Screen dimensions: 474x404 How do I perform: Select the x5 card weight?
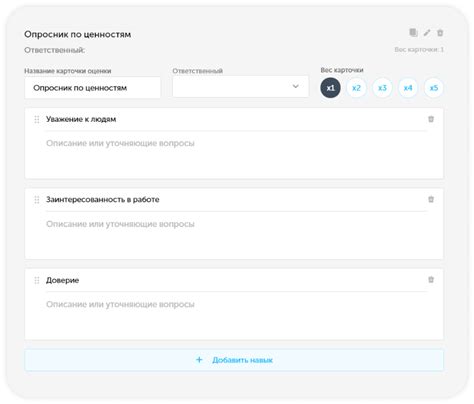point(434,88)
